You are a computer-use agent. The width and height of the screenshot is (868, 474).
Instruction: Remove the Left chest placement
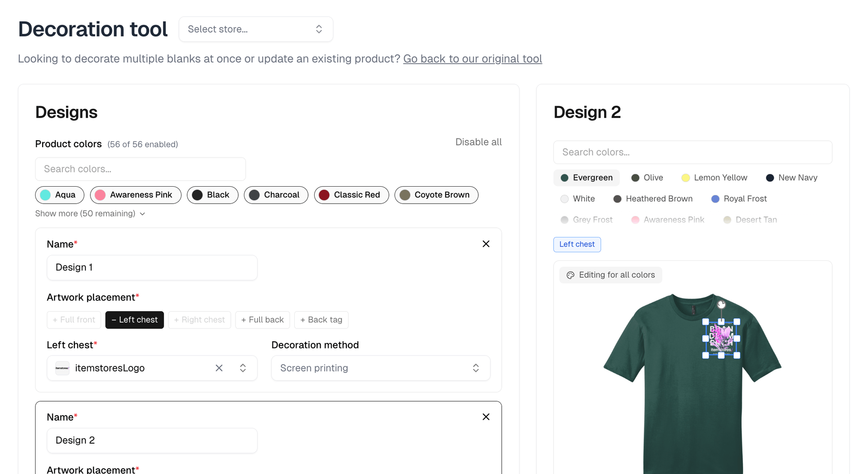click(x=135, y=320)
